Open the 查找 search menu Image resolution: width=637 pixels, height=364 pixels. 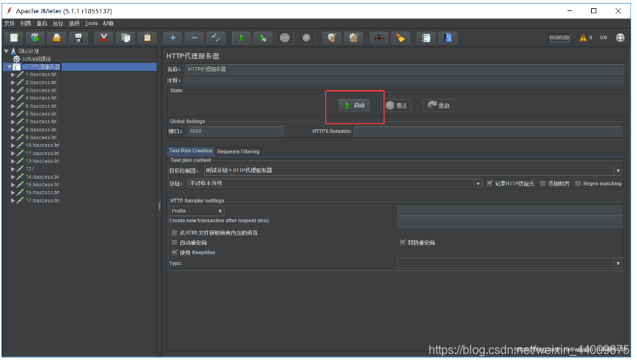(42, 24)
